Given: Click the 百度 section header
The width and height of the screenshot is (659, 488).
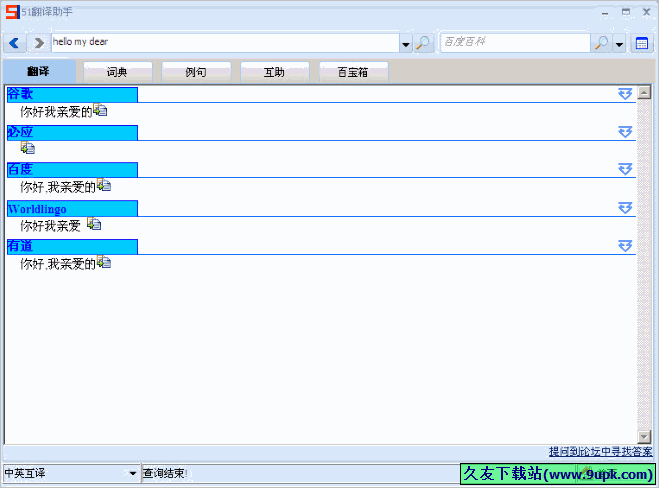Looking at the screenshot, I should click(72, 170).
